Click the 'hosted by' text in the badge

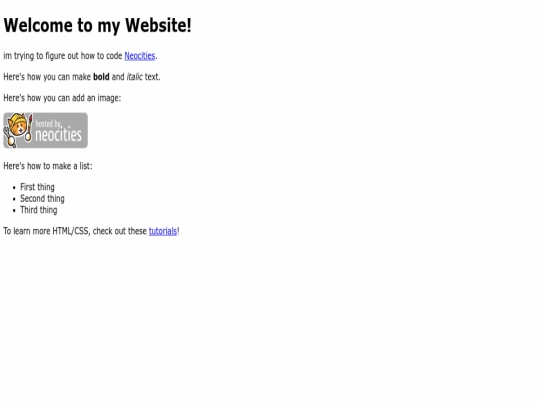pos(49,124)
